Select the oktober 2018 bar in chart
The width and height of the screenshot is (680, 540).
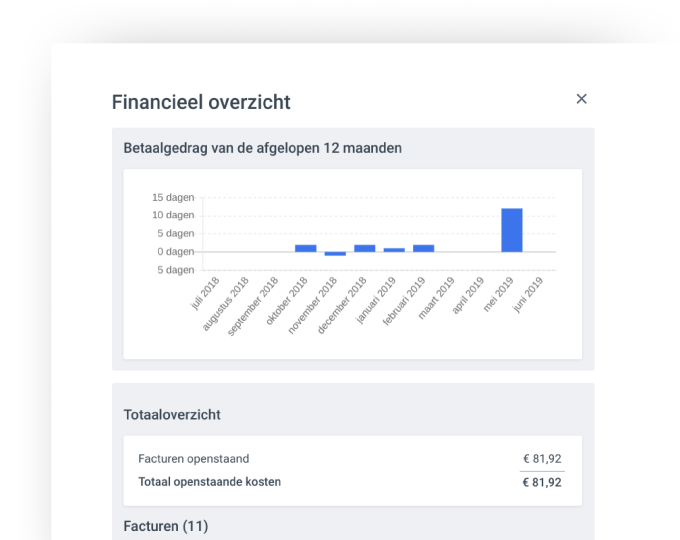point(306,248)
